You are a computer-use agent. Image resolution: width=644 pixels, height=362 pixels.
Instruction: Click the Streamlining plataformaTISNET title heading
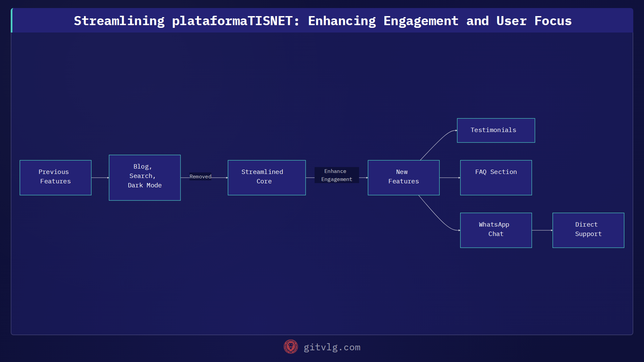(323, 21)
